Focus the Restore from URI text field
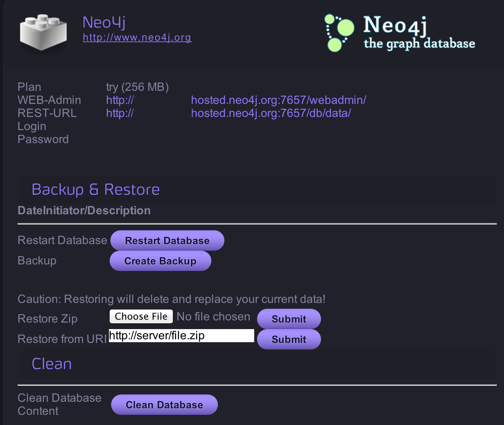This screenshot has height=425, width=504. 181,336
